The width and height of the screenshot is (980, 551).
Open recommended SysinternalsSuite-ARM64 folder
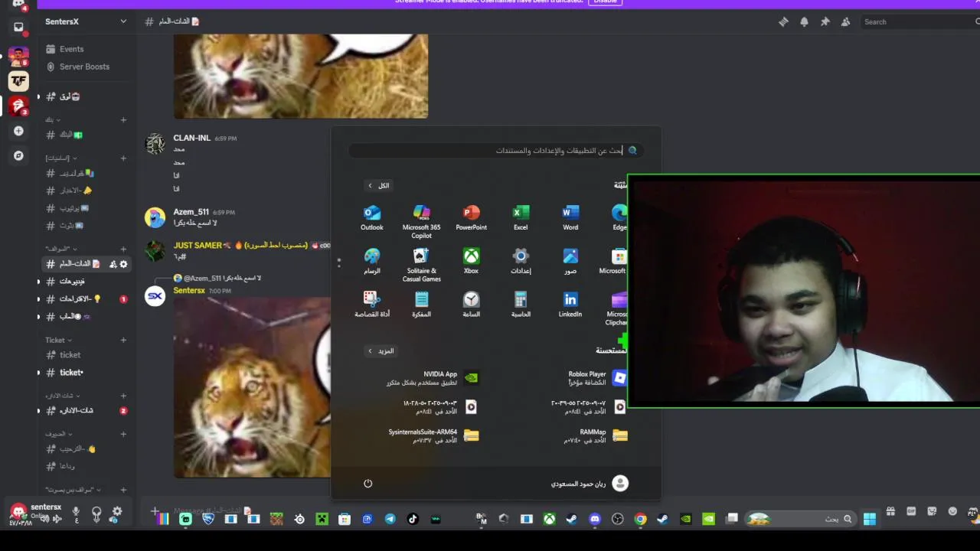[433, 436]
